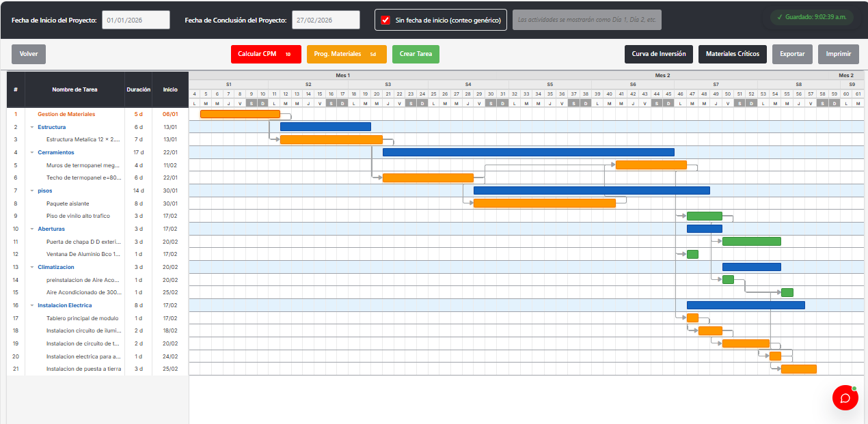Screen dimensions: 868x424
Task: Toggle the Sin fecha de inicio checkbox
Action: pos(385,20)
